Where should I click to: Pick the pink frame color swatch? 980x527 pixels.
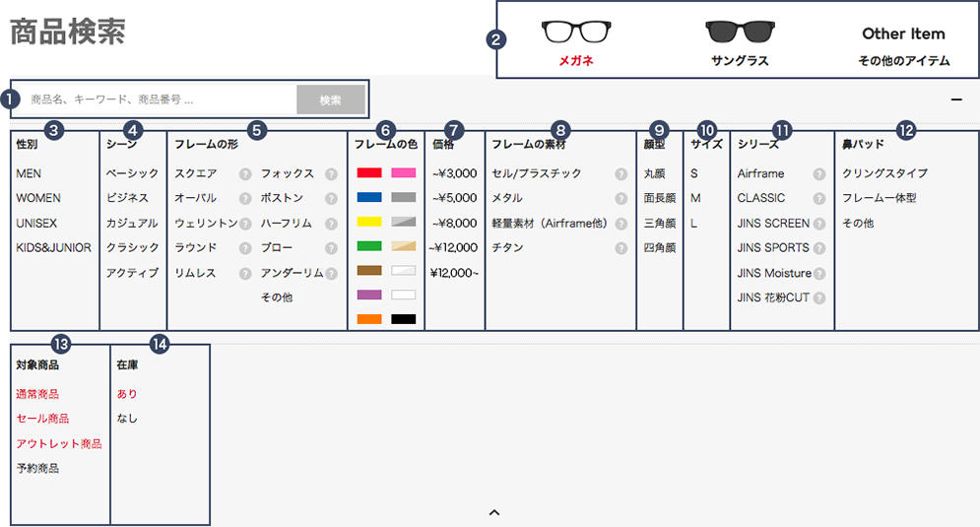coord(404,172)
